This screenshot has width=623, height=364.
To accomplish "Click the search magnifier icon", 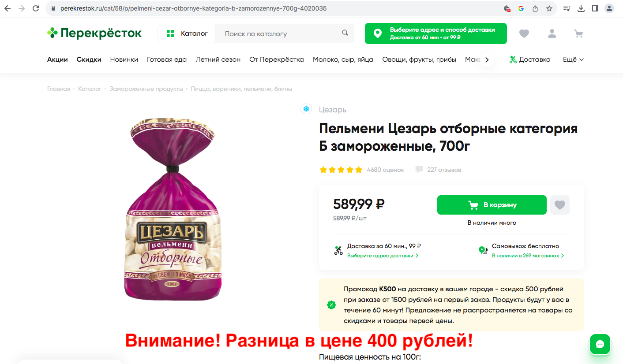I will click(345, 33).
